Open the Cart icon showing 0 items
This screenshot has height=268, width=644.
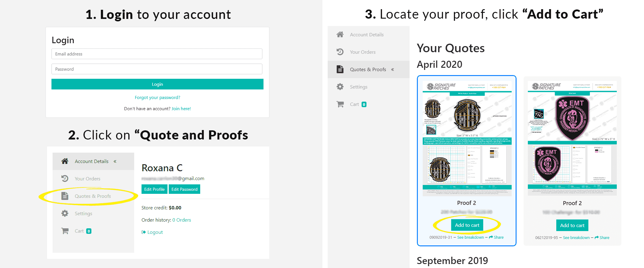[x=65, y=231]
